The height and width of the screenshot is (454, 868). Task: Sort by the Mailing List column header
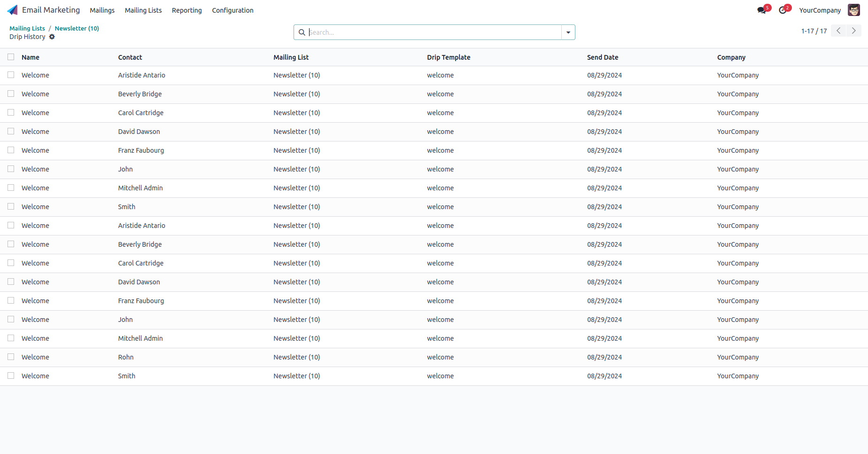pyautogui.click(x=291, y=57)
